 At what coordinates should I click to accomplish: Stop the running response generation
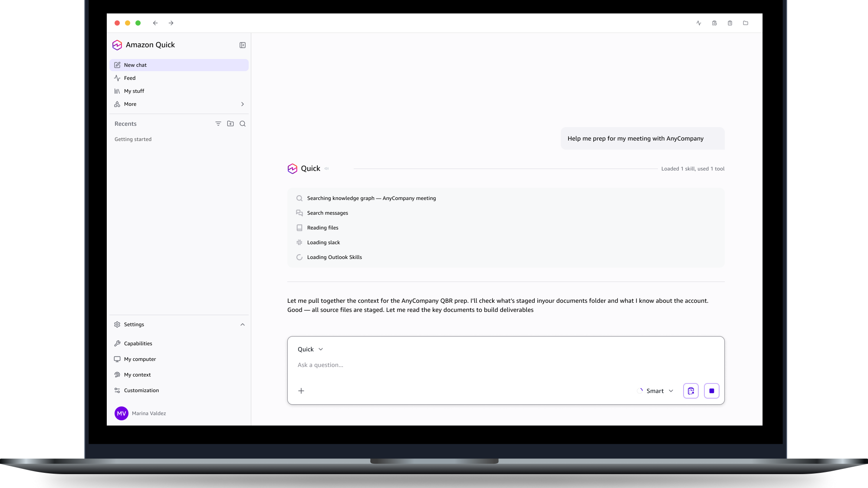(711, 390)
